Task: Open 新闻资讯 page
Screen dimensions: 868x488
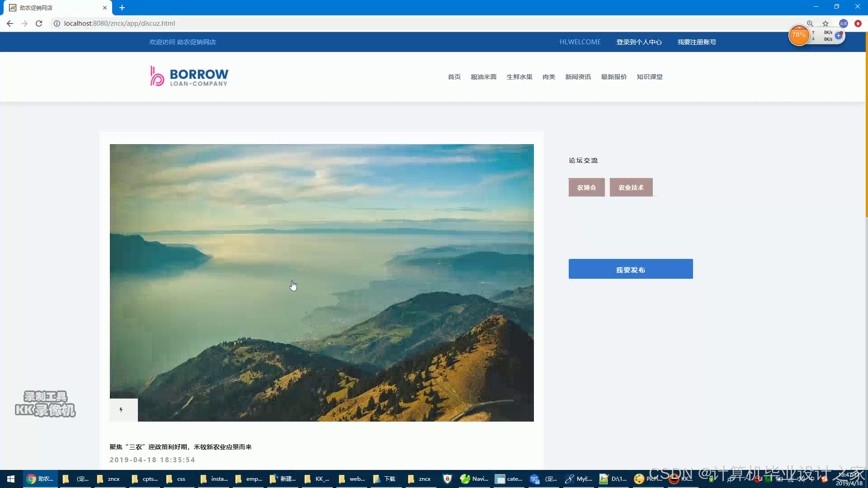Action: tap(578, 77)
